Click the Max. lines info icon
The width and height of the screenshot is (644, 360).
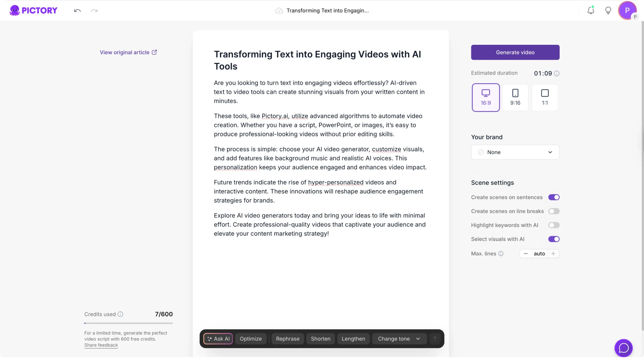(501, 254)
